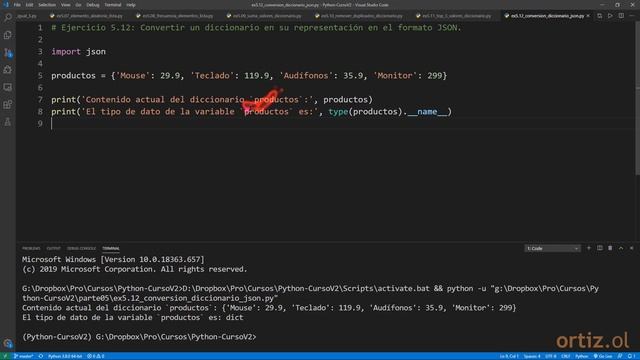Open the Search view in activity bar
This screenshot has width=640, height=360.
click(8, 17)
